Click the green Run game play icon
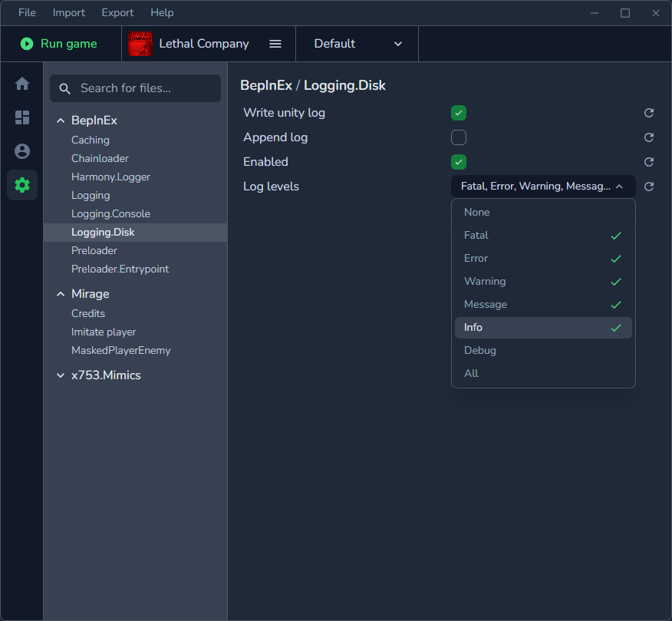The width and height of the screenshot is (672, 621). [27, 44]
